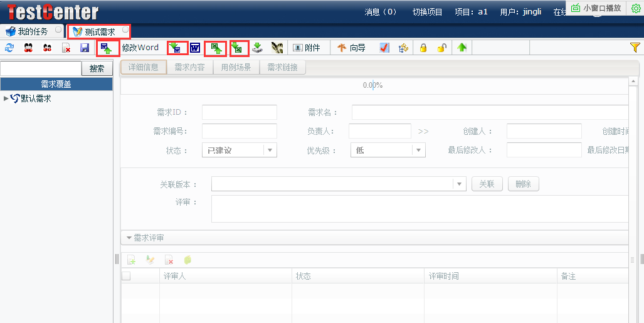Click the edit review pencil icon

coord(150,260)
